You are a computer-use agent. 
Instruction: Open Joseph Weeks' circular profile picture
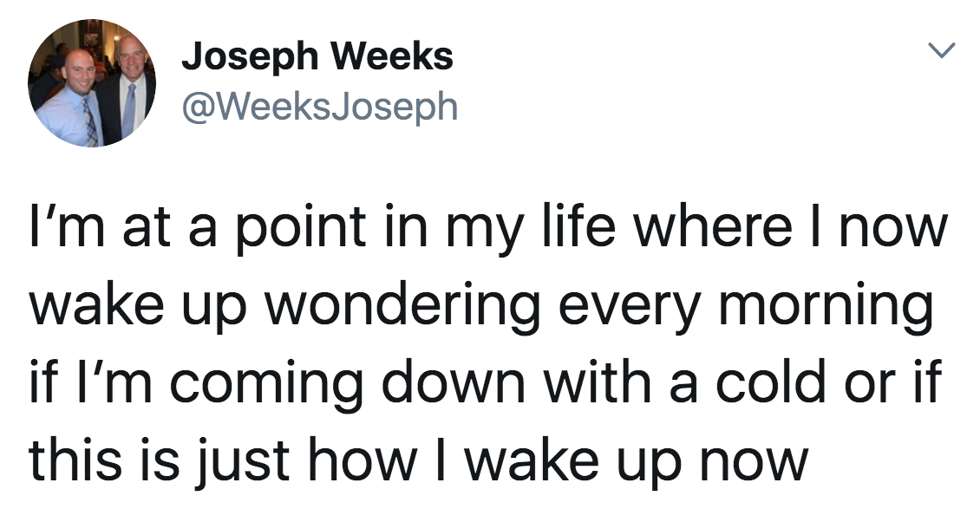pos(92,83)
